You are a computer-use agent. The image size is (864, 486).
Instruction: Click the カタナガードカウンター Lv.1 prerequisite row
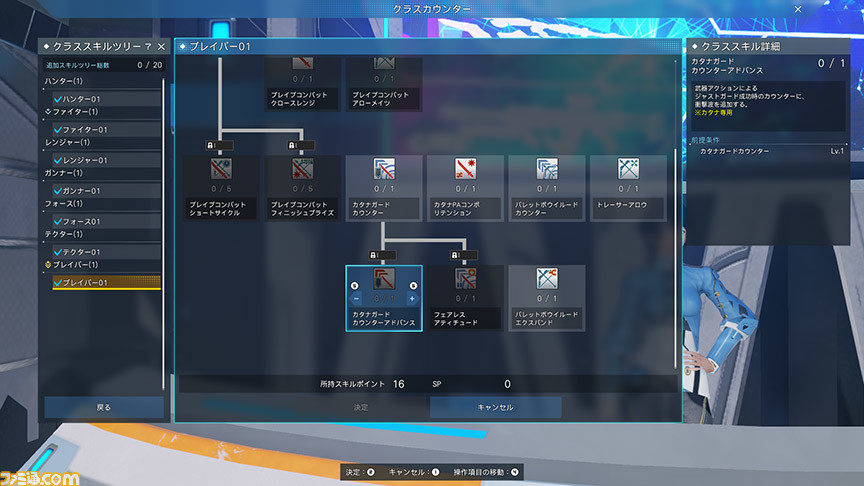[x=768, y=151]
